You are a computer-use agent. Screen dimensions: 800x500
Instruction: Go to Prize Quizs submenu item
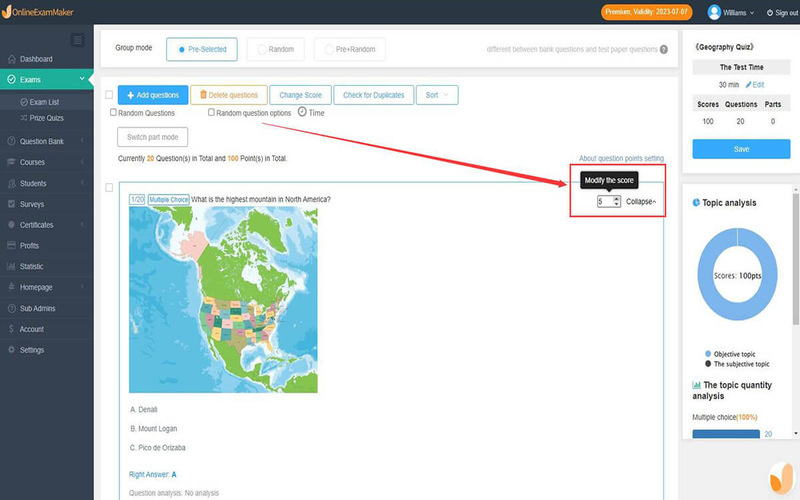47,118
